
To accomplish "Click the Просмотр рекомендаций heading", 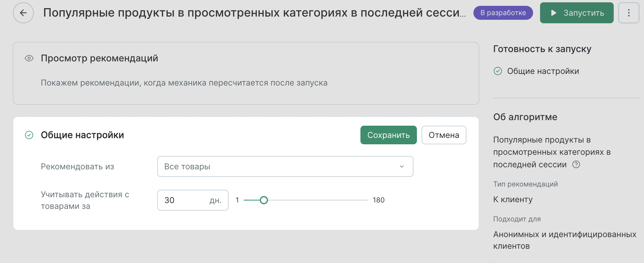I will 99,58.
